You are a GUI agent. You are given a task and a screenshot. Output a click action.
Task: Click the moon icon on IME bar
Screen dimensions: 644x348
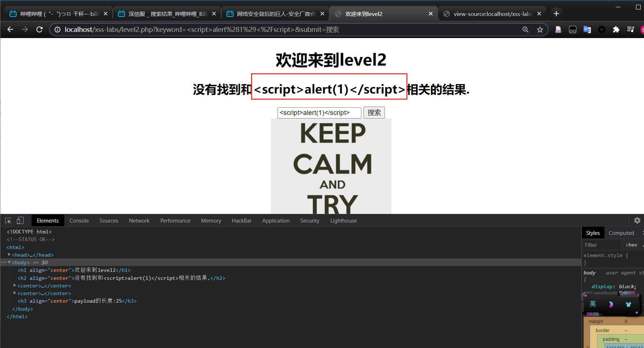pos(611,304)
